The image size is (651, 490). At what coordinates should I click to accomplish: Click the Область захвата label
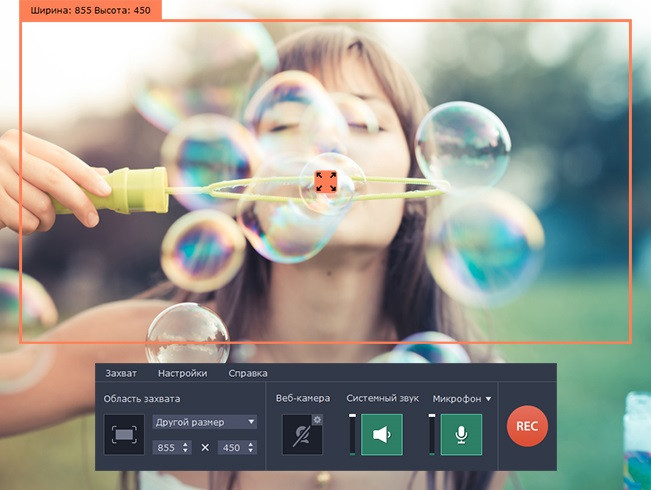tap(142, 399)
